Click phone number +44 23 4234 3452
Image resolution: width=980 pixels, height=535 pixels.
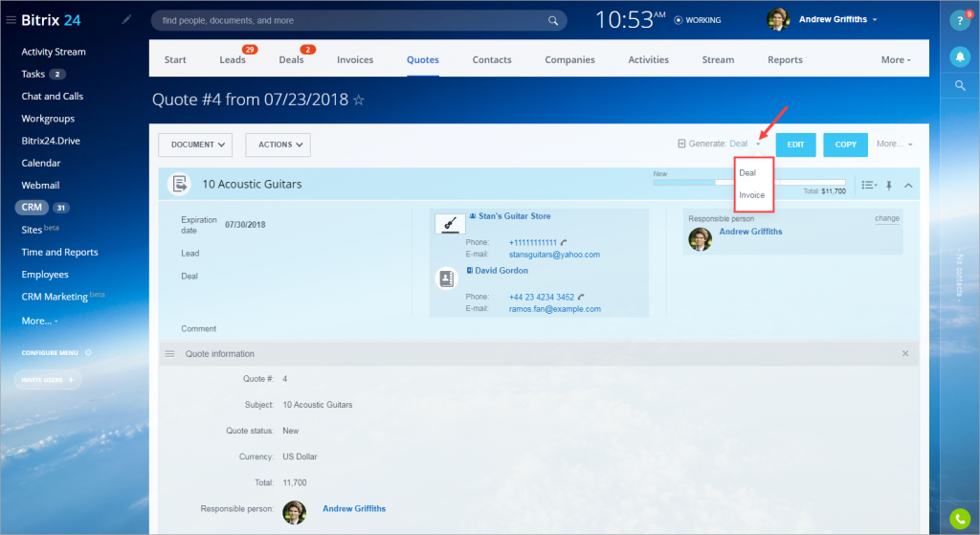542,298
